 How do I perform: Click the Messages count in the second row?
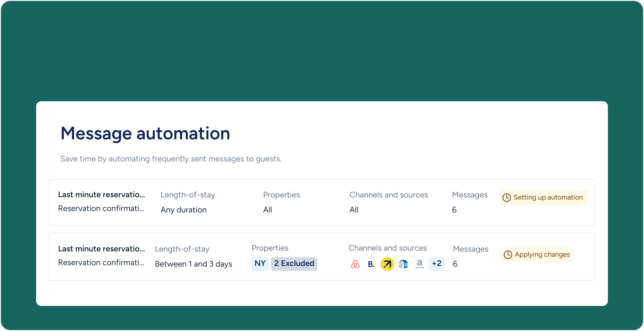click(455, 264)
